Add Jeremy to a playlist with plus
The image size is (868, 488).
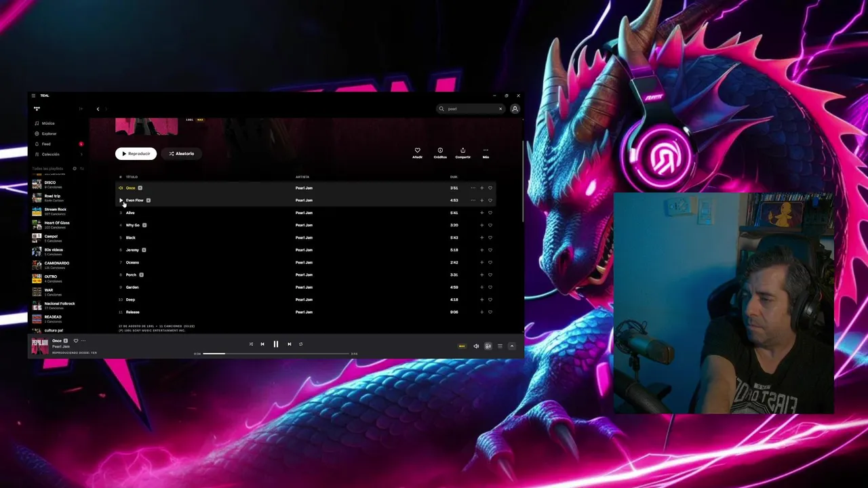pos(481,250)
